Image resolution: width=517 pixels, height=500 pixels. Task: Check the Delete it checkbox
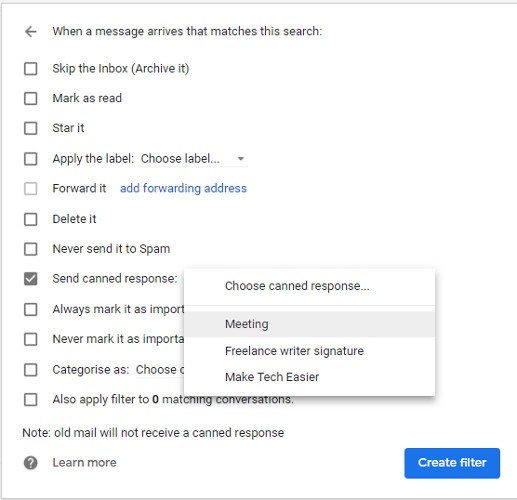pyautogui.click(x=31, y=219)
